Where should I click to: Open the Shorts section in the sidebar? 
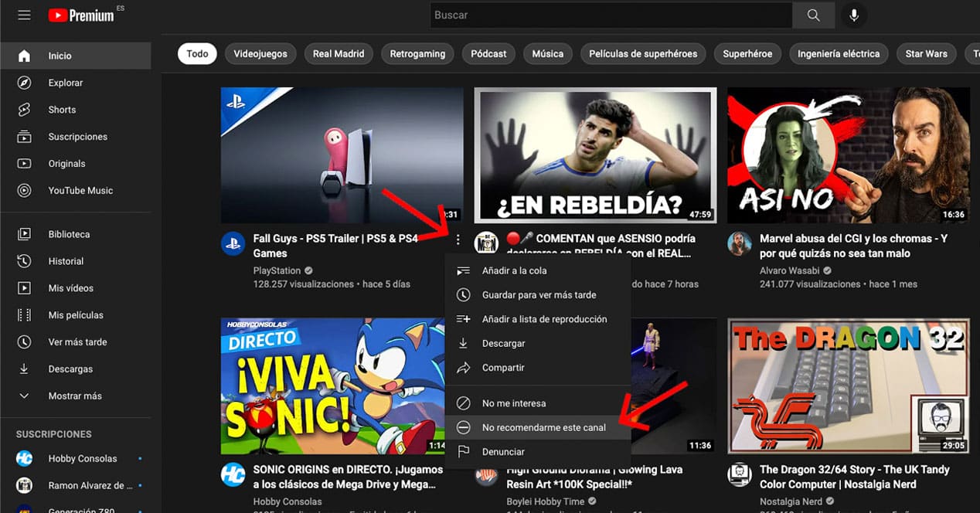pyautogui.click(x=62, y=109)
